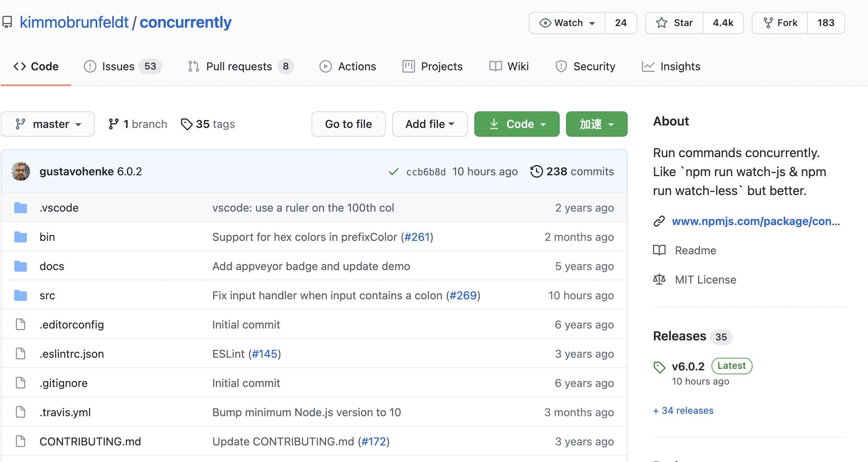Click the repository book icon next to kimmobrunfeldt

[8, 23]
